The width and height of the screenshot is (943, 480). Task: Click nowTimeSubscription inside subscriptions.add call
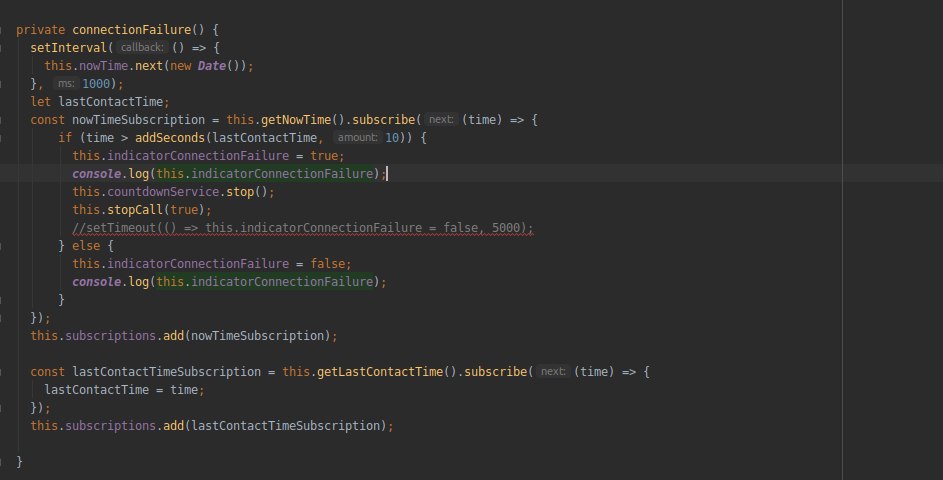click(257, 336)
